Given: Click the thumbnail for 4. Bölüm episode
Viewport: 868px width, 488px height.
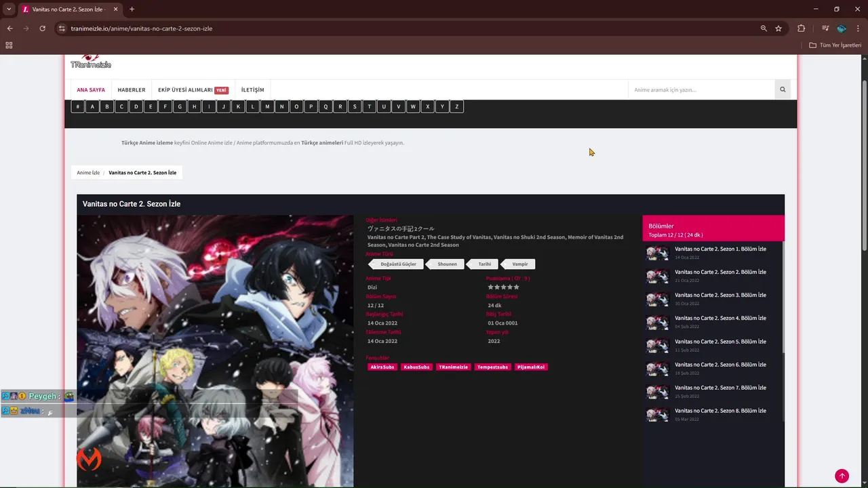Looking at the screenshot, I should tap(657, 323).
